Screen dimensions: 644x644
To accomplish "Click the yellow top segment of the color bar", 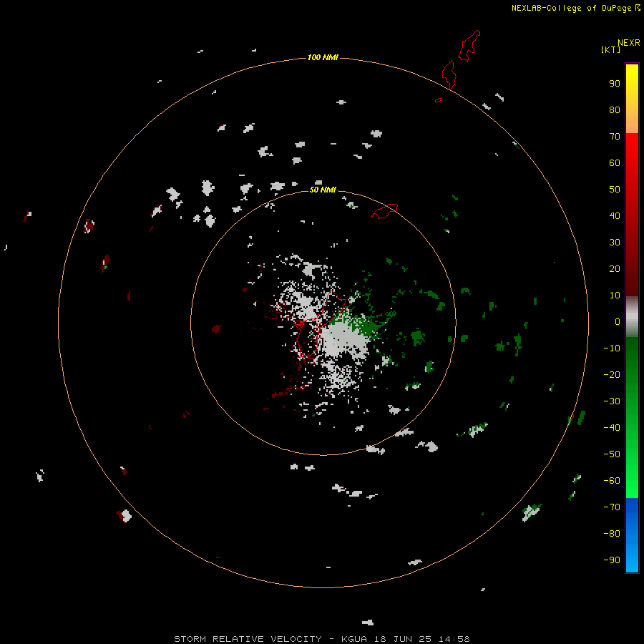I will point(632,99).
